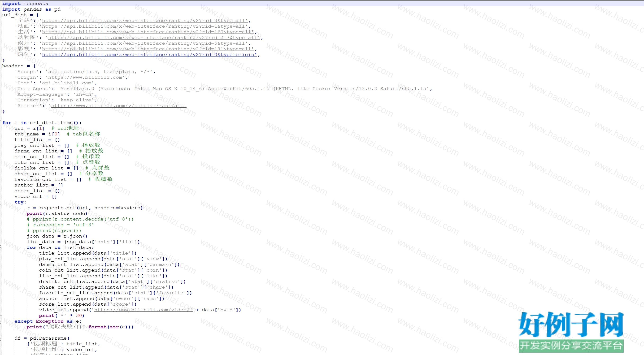Open the ranking URL ending rid=1&type=all

(x=145, y=26)
